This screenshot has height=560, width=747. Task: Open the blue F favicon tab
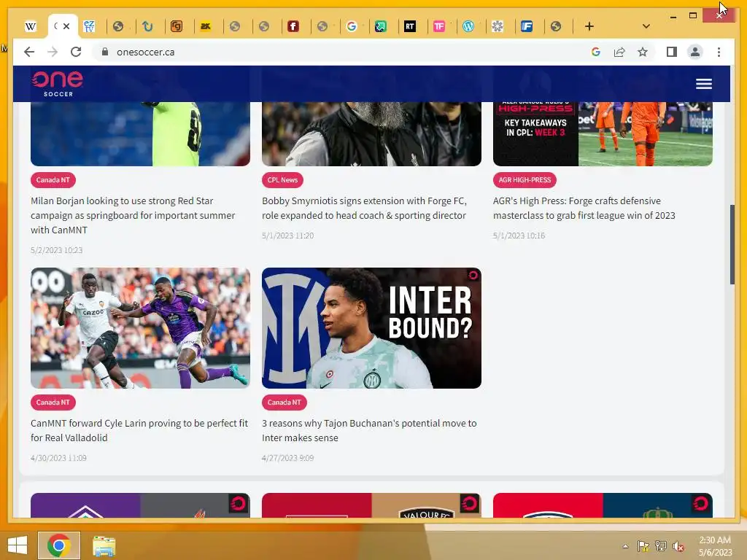coord(527,27)
